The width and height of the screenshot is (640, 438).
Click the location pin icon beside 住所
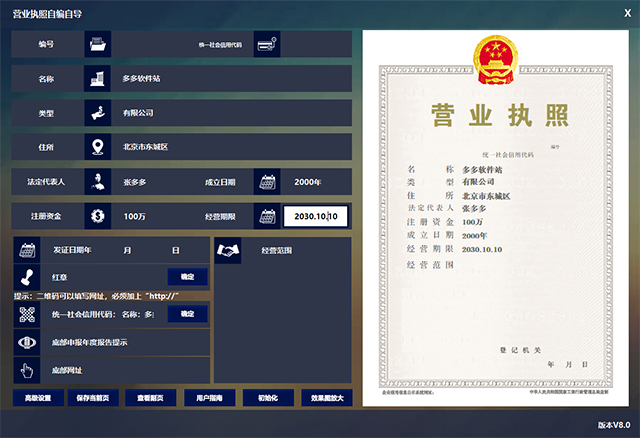98,147
